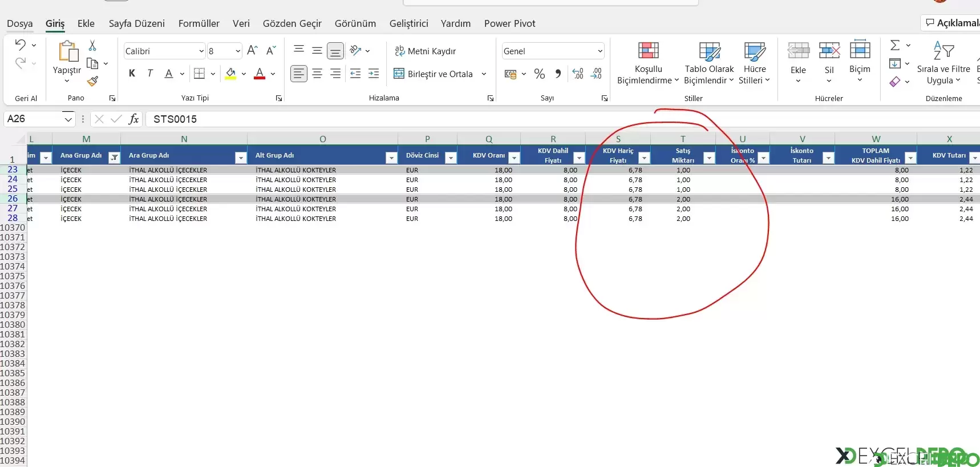Open filter dropdown for Alt Grup Adı
980x467 pixels.
(391, 158)
